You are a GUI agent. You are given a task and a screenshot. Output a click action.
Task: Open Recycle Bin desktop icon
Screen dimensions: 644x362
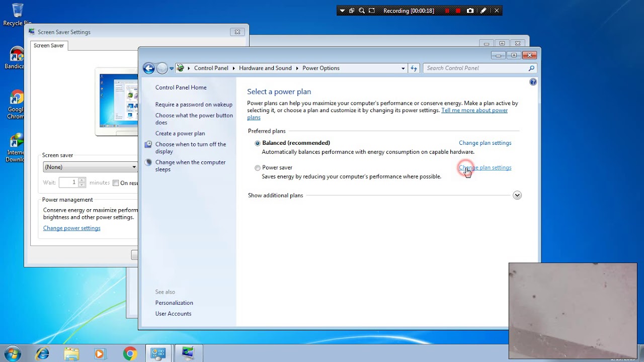(17, 15)
